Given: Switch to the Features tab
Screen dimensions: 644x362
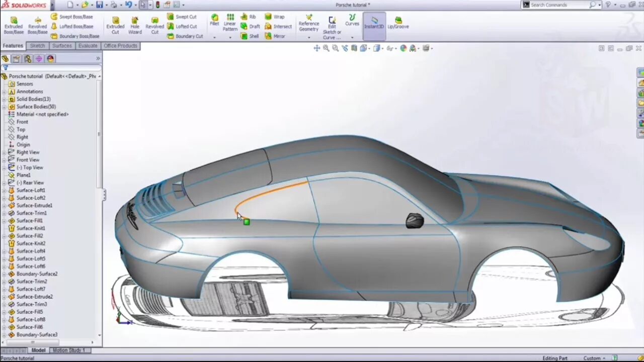Looking at the screenshot, I should pos(13,46).
